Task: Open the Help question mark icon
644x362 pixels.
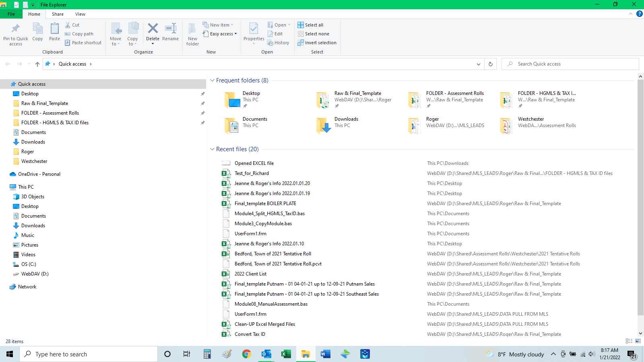Action: click(x=639, y=14)
